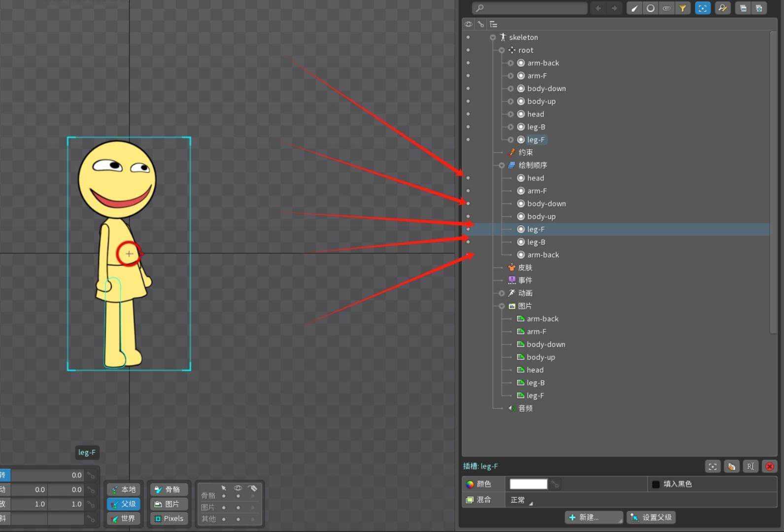784x532 pixels.
Task: Toggle 其他 visibility dot
Action: click(238, 519)
